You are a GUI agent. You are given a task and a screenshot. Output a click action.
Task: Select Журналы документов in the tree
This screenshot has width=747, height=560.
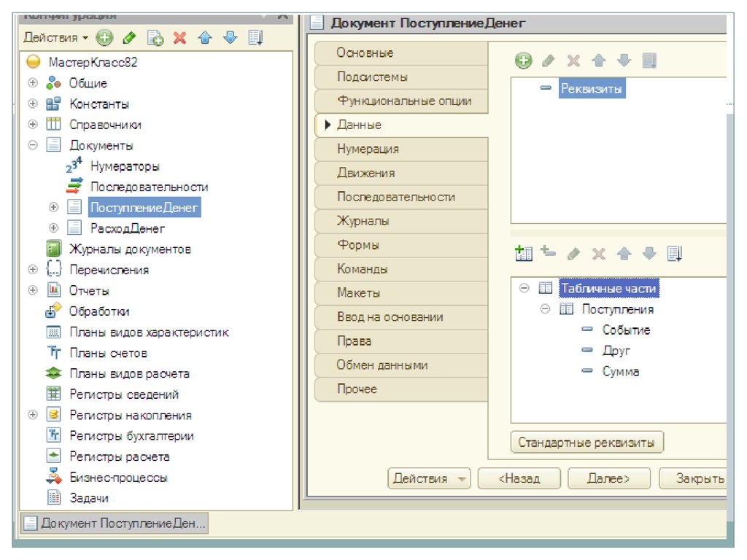(130, 249)
